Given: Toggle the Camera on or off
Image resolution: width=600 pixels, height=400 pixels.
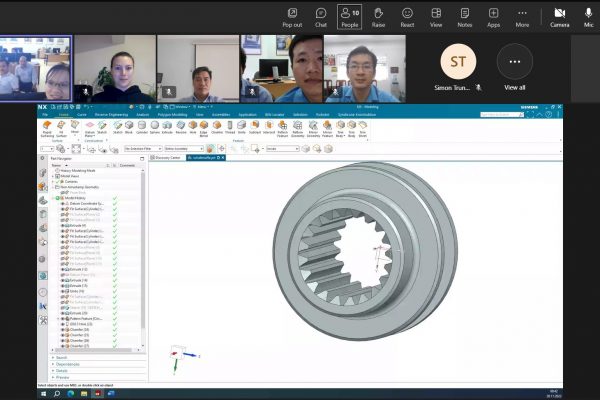Looking at the screenshot, I should [560, 16].
